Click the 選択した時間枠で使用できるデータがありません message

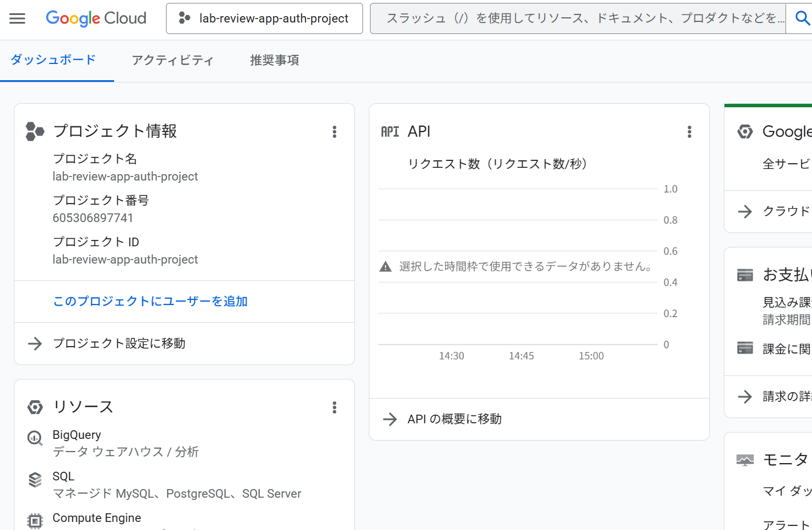(526, 266)
